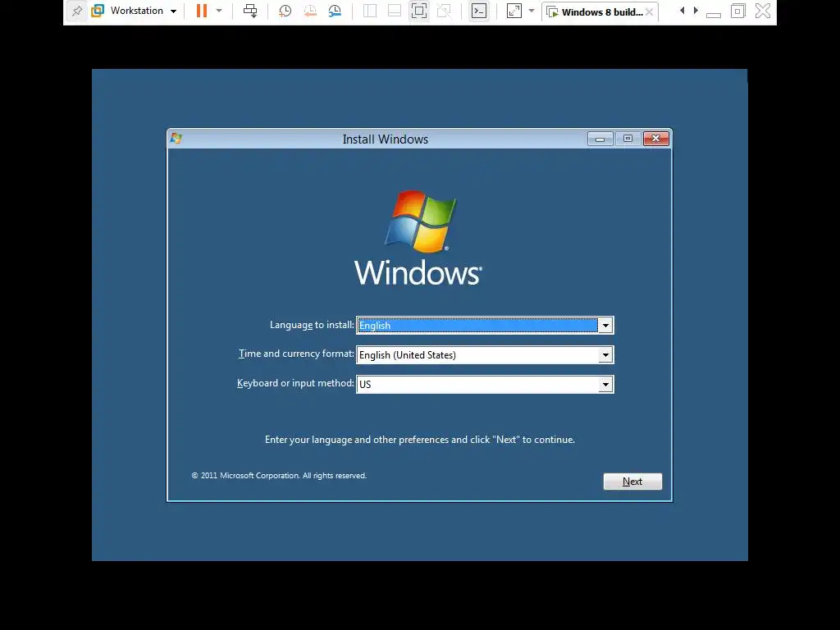Screen dimensions: 840x630
Task: Close the VMware Workstation window
Action: (x=763, y=11)
